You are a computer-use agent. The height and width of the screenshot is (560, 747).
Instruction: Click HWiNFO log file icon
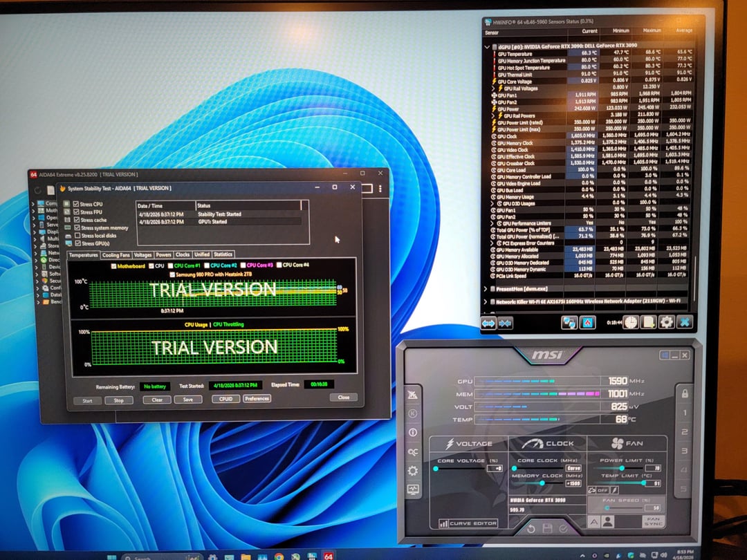(x=649, y=322)
